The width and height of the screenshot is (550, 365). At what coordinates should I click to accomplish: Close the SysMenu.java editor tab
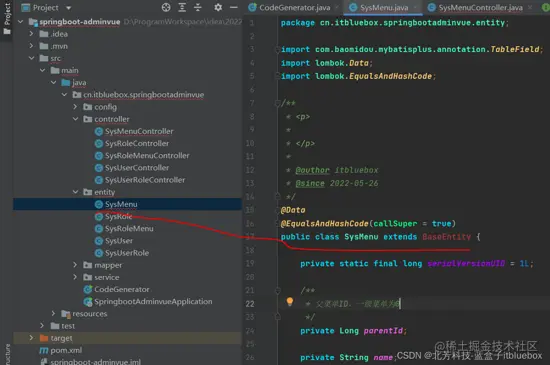[416, 7]
